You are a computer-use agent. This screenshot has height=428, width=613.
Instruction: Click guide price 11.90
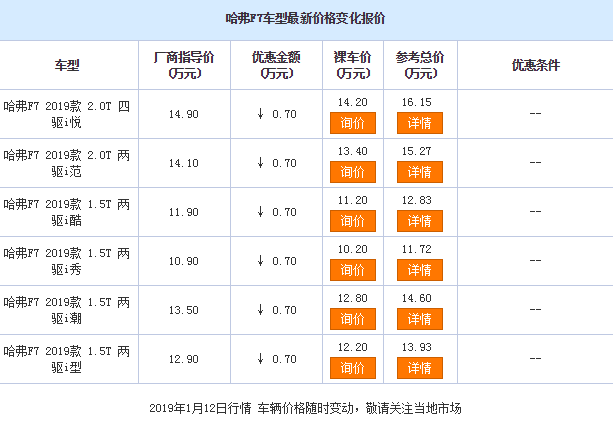(x=184, y=212)
